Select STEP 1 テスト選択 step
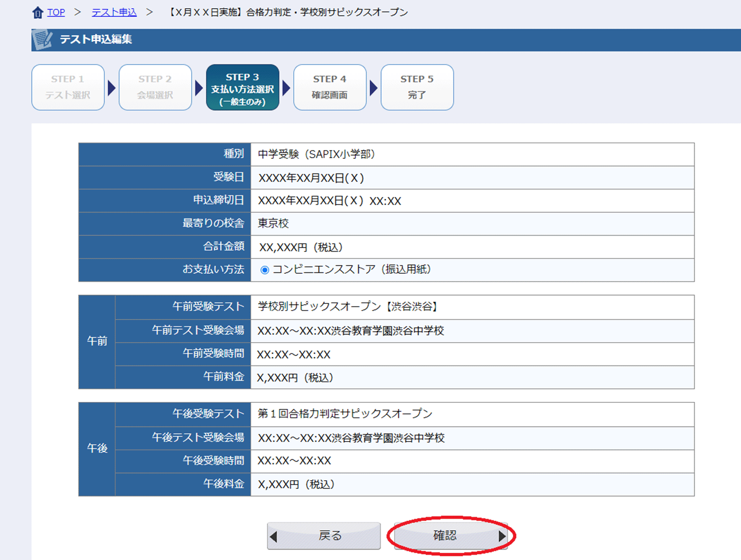The image size is (741, 560). point(68,87)
